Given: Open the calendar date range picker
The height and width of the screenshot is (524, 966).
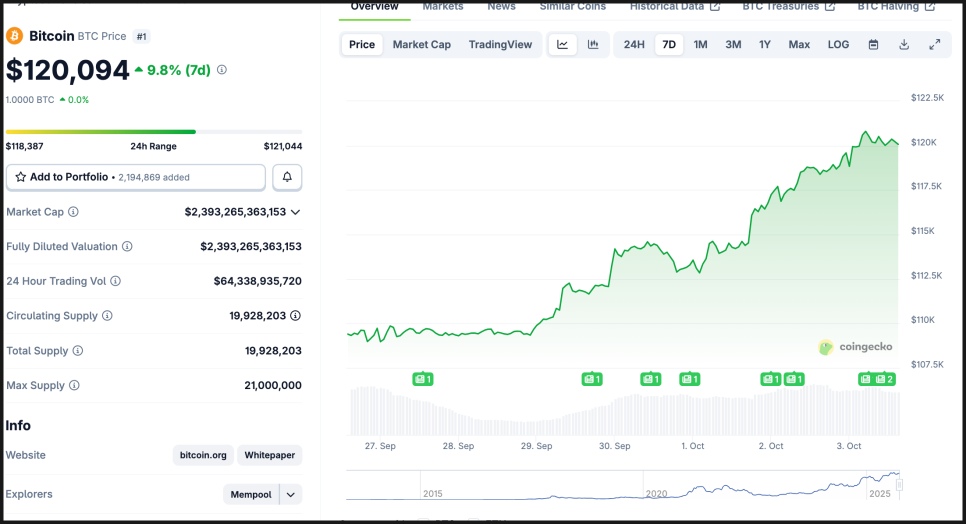Looking at the screenshot, I should pos(873,45).
